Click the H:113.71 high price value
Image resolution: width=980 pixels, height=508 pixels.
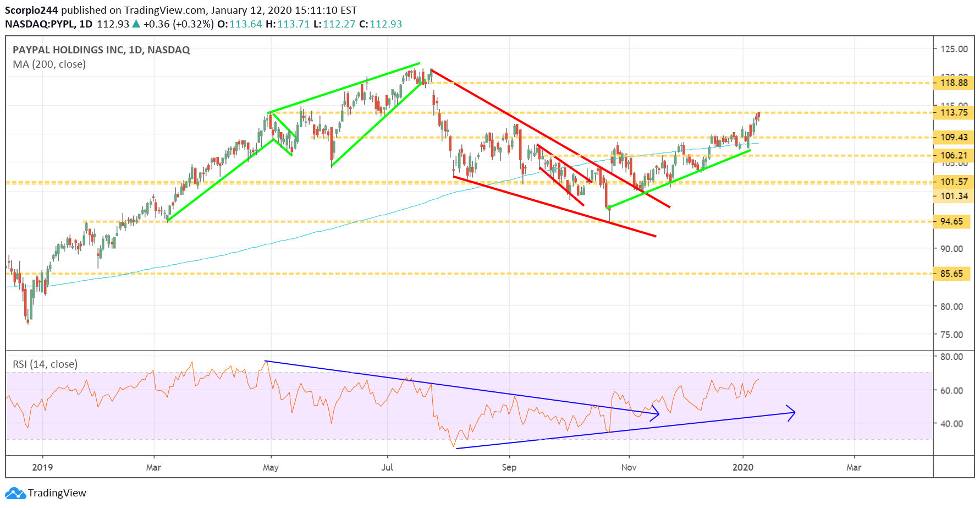[288, 24]
